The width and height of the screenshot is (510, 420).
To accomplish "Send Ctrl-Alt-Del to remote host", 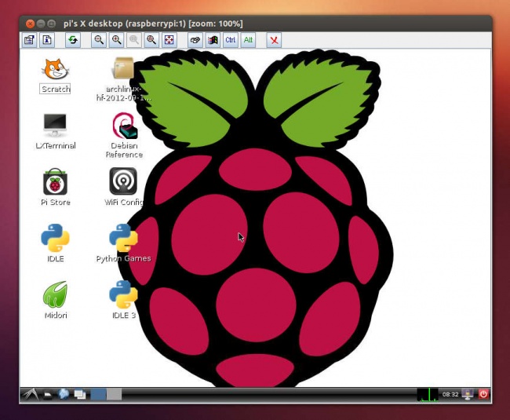I will pos(195,40).
